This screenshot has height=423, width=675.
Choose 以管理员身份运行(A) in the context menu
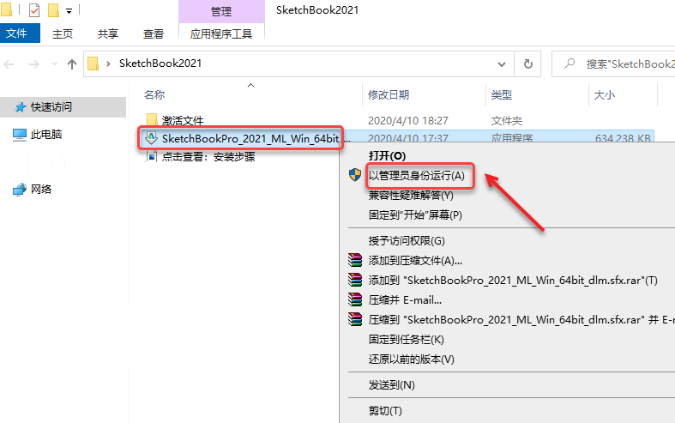[x=416, y=176]
